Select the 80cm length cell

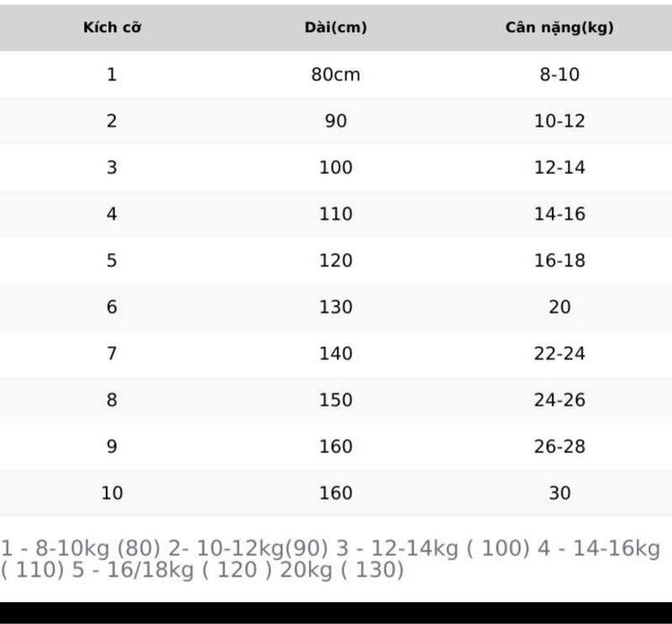tap(335, 75)
